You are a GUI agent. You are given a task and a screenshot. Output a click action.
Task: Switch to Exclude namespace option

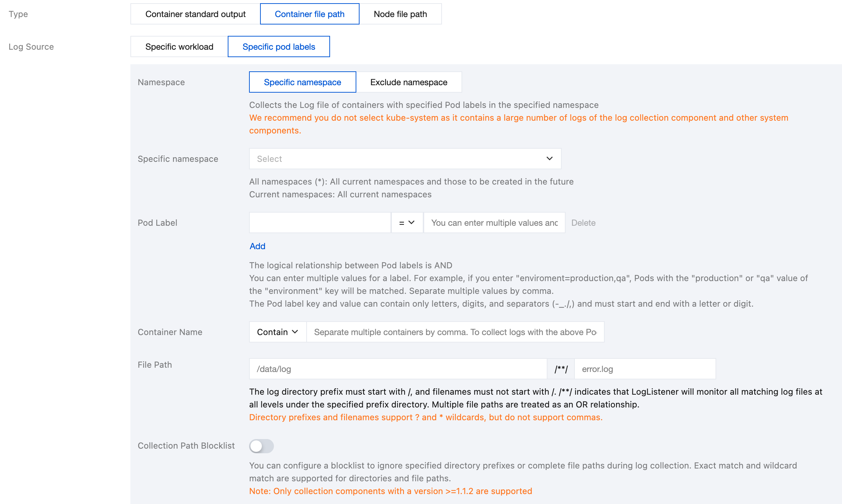[x=409, y=82]
